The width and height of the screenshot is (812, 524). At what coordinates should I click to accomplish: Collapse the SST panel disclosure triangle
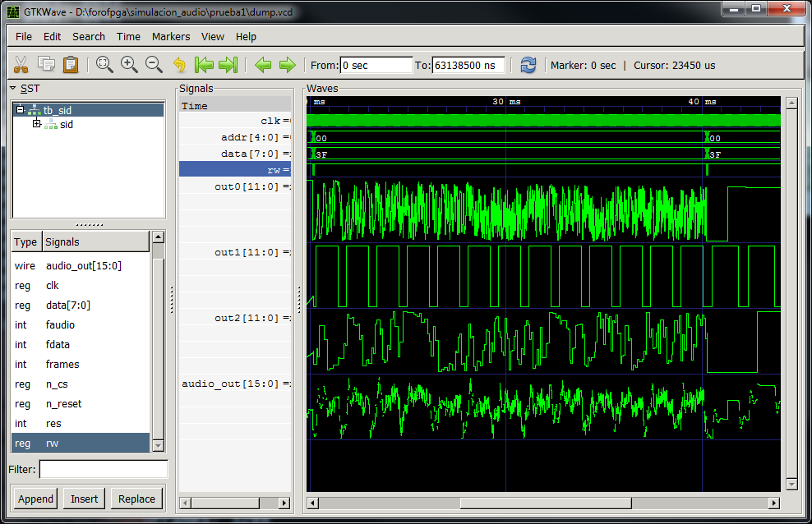13,88
